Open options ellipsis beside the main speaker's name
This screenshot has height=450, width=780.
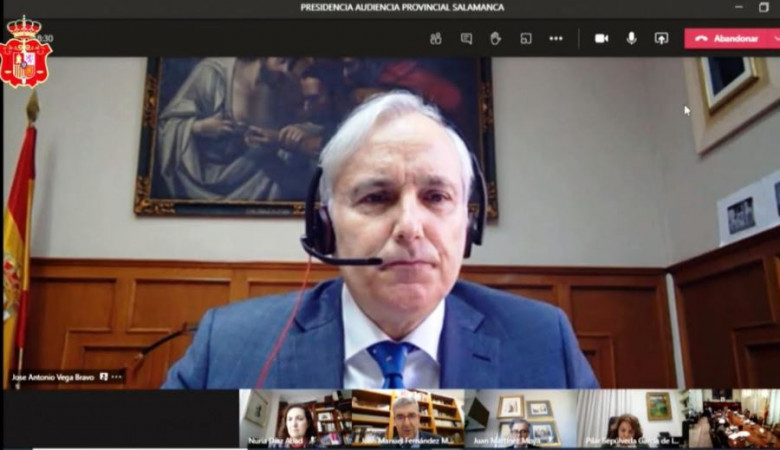[x=117, y=377]
